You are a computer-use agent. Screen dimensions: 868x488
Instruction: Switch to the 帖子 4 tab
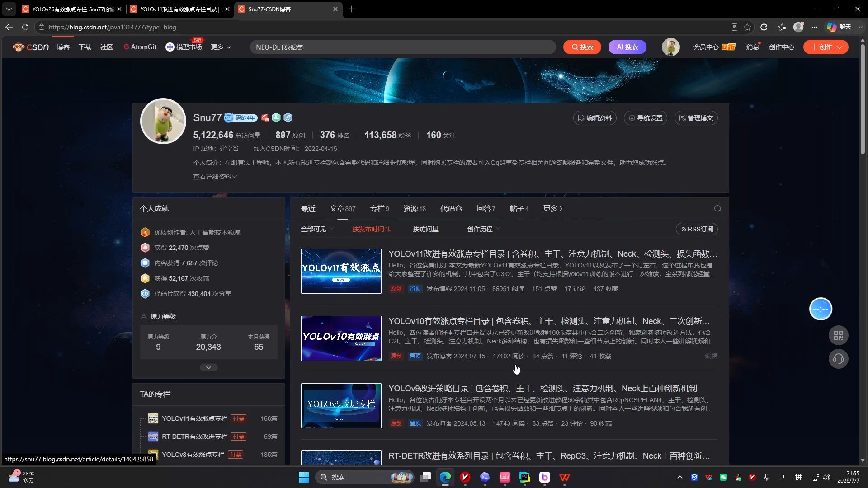pos(519,208)
